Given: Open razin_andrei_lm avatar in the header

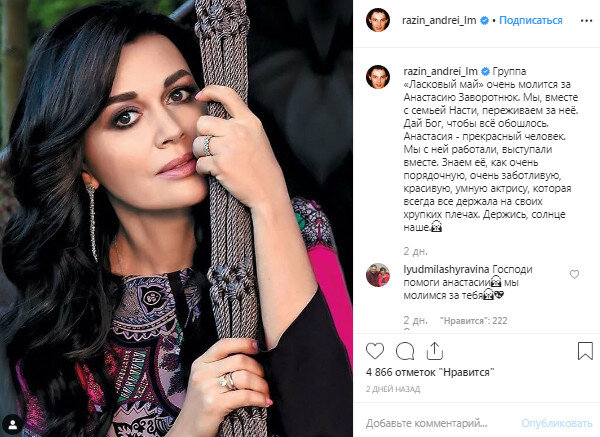Looking at the screenshot, I should (378, 20).
